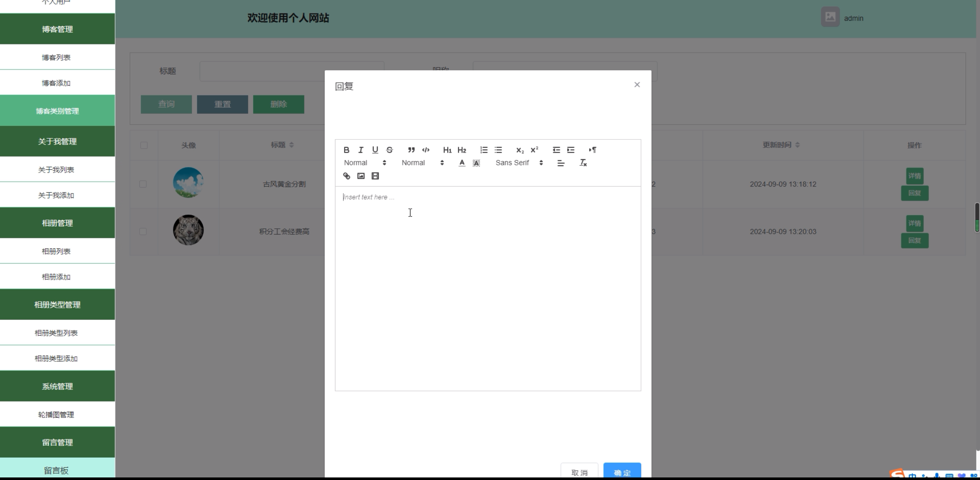The width and height of the screenshot is (980, 480).
Task: Open the second Normal heading dropdown
Action: click(422, 163)
